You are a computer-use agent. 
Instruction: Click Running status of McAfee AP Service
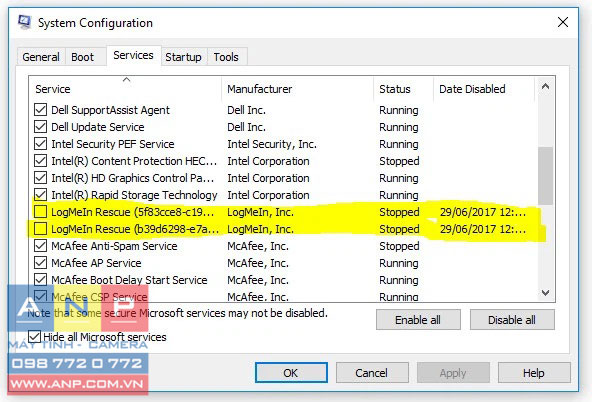[399, 263]
